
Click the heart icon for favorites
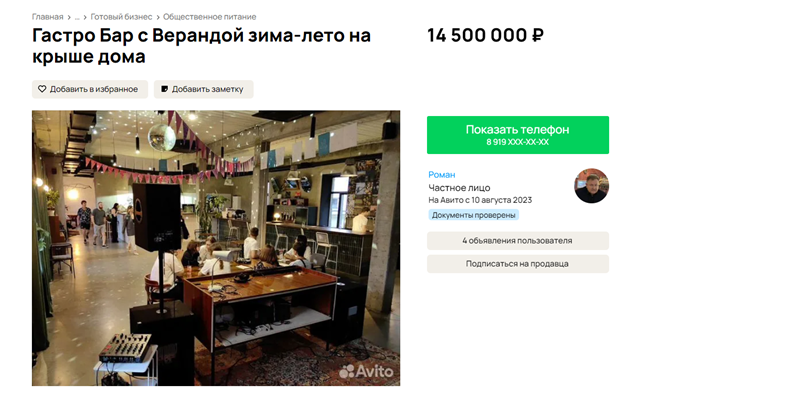(42, 89)
